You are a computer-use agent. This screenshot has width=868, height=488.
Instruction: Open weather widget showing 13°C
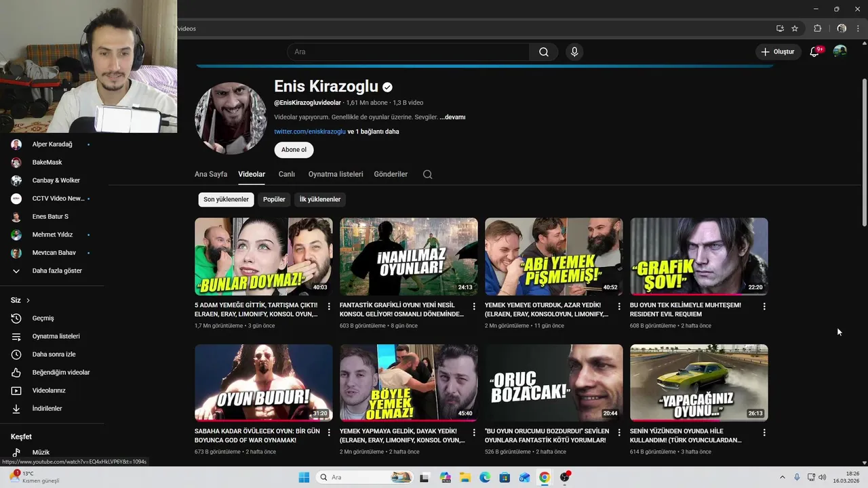[34, 477]
